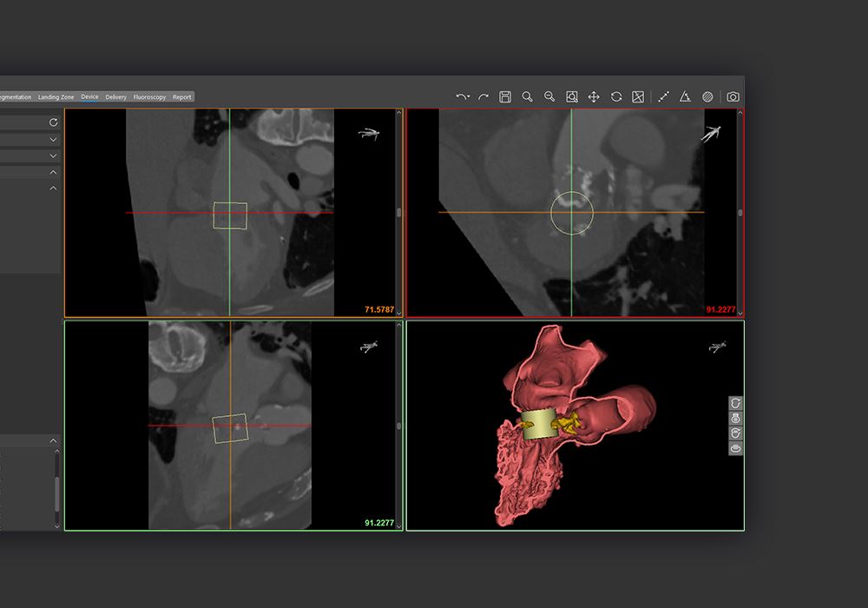Viewport: 868px width, 608px height.
Task: Select the angle measurement triangle tool
Action: [x=685, y=97]
